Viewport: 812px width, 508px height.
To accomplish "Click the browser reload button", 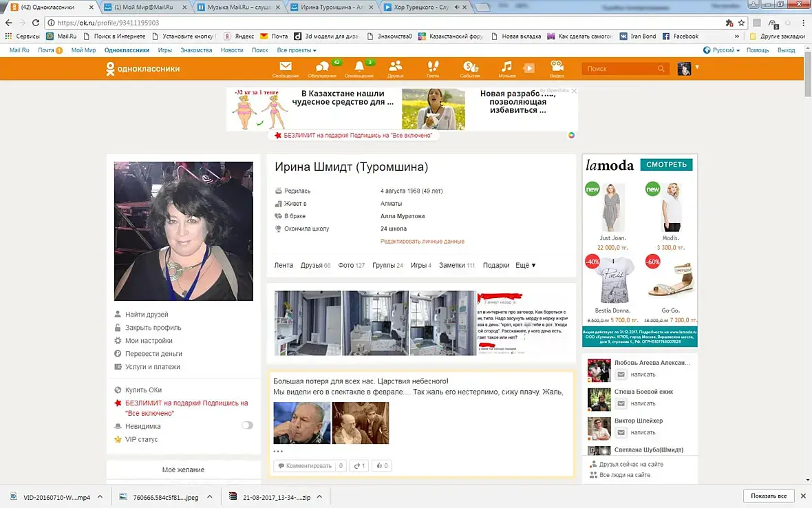I will (36, 23).
